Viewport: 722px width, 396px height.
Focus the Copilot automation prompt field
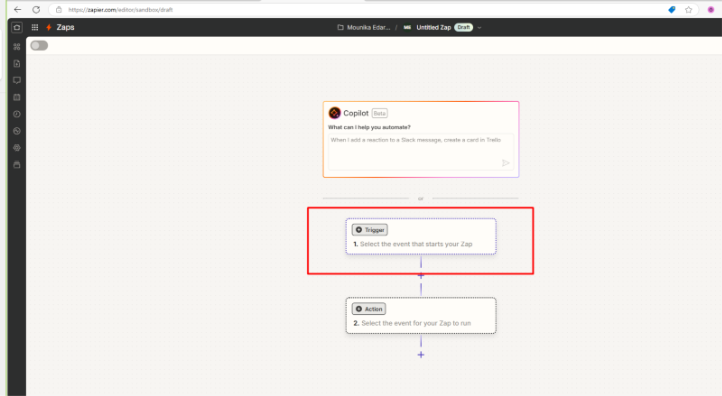421,152
